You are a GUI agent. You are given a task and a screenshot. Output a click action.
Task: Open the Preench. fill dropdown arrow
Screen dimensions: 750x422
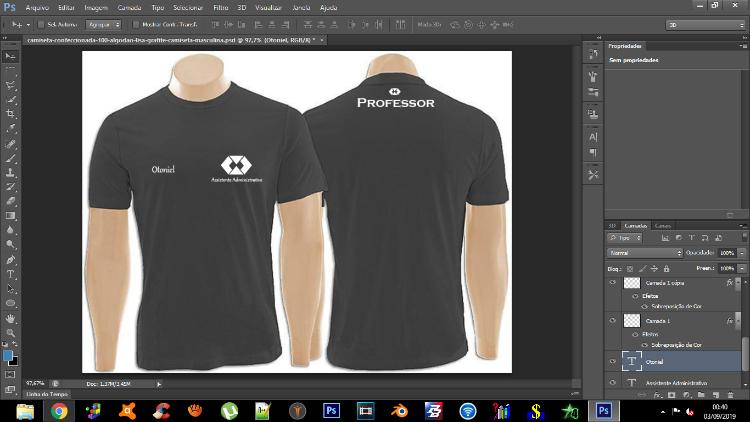(x=742, y=269)
